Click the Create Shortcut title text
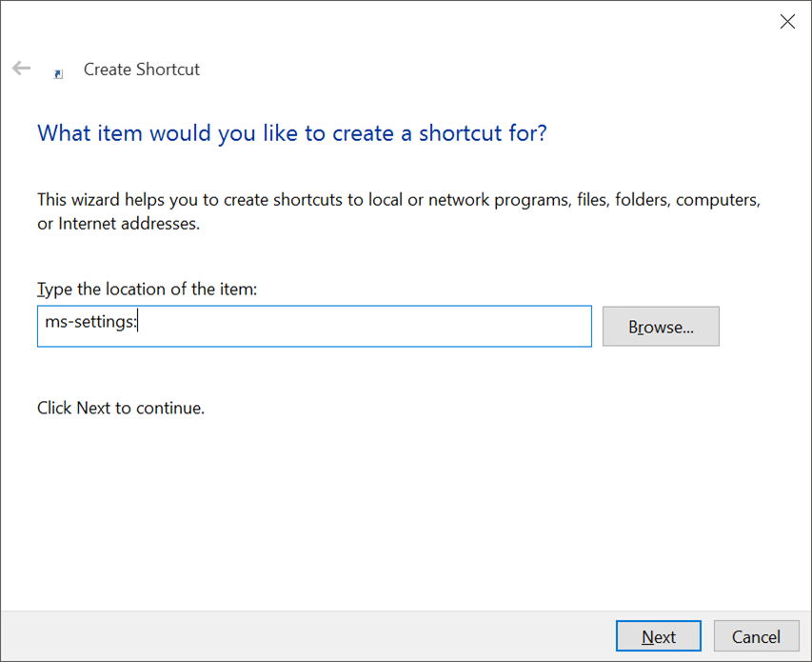Image resolution: width=812 pixels, height=662 pixels. (141, 69)
